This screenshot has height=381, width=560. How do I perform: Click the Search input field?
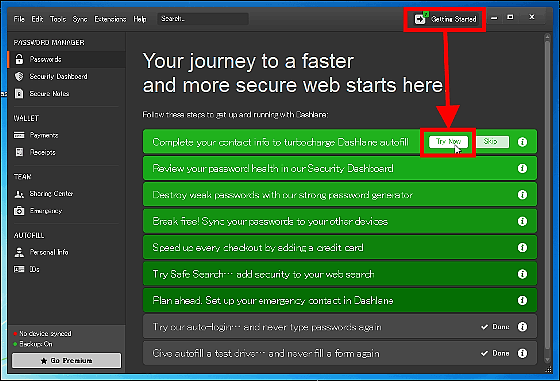tap(202, 19)
